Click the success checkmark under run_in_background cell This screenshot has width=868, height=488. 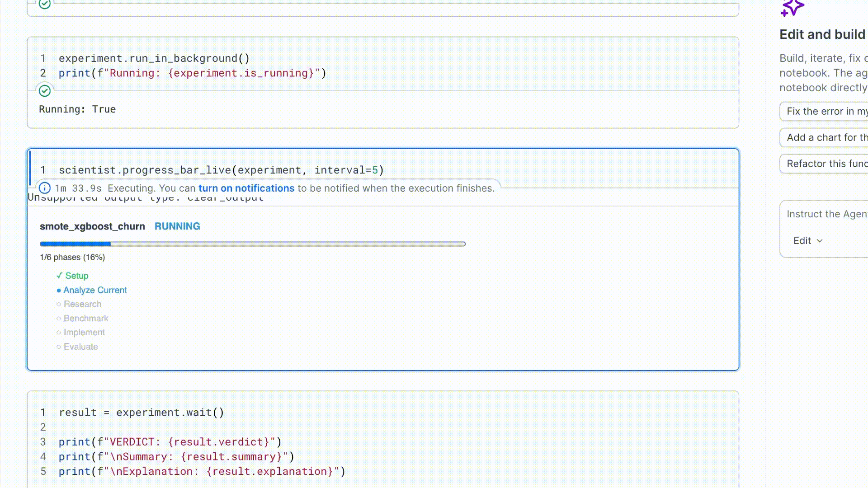click(44, 91)
